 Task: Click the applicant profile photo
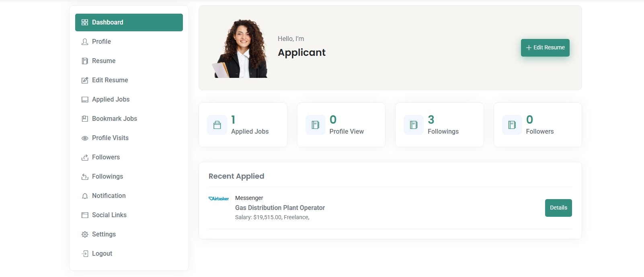[x=240, y=49]
